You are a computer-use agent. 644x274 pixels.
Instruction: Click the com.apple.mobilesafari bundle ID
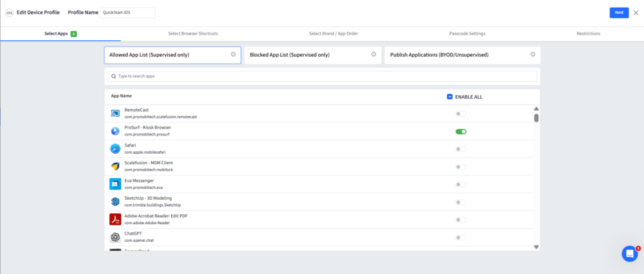tap(145, 152)
